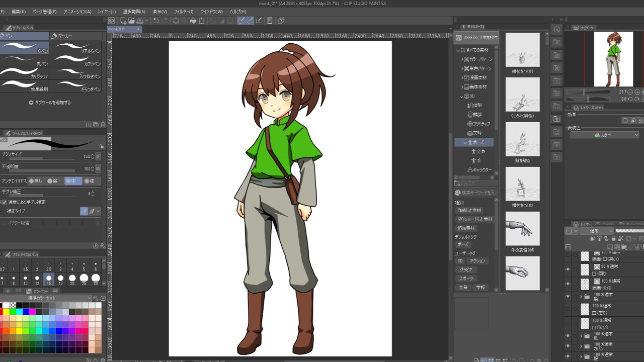Collapse the すべての素材 tree node
This screenshot has height=362, width=644.
coord(458,50)
